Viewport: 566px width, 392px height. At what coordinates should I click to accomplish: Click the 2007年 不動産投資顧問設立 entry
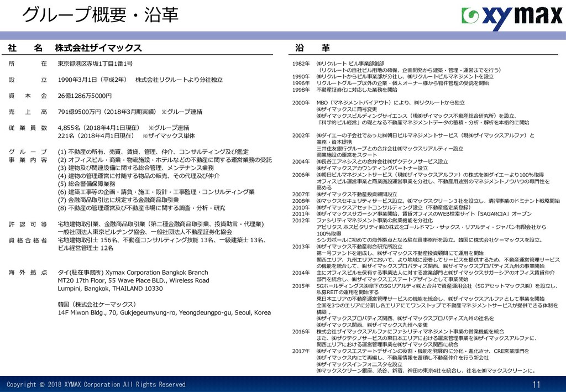click(344, 194)
